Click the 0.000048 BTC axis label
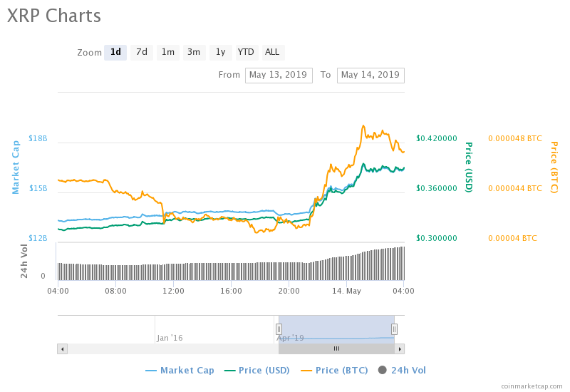Image resolution: width=570 pixels, height=392 pixels. 514,138
